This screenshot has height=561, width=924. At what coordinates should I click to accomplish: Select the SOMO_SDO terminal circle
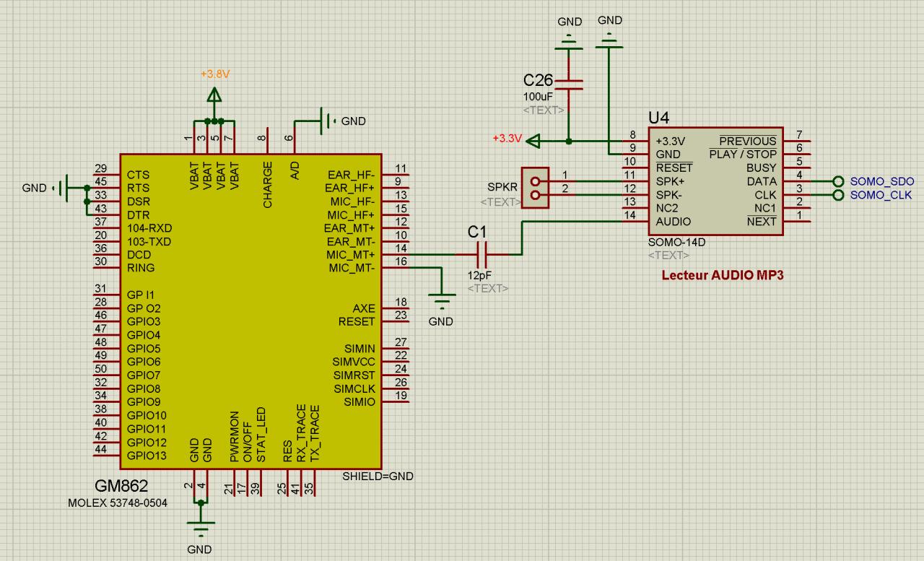(x=838, y=181)
